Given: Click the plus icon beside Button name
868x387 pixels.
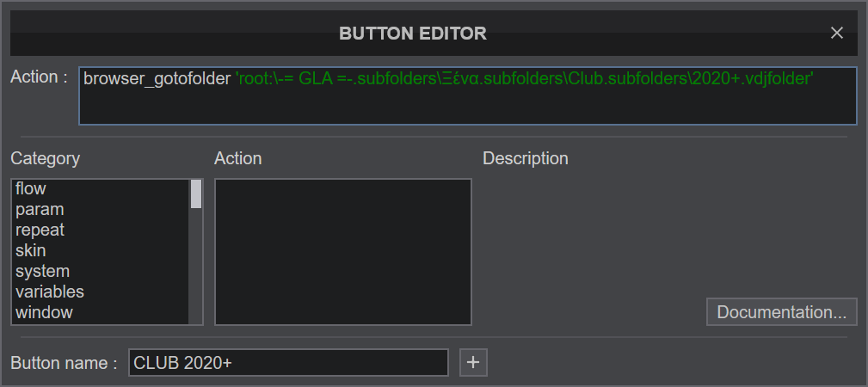Looking at the screenshot, I should (473, 363).
